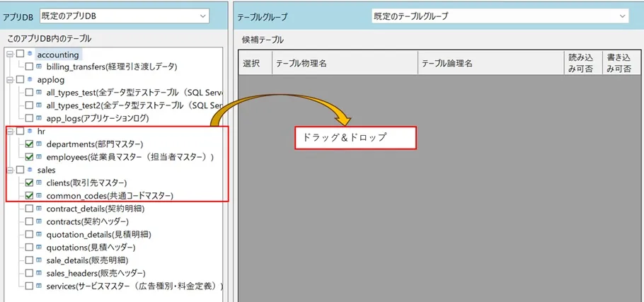The height and width of the screenshot is (302, 644).
Task: Sort by the テーブル物理名 column header
Action: click(345, 63)
